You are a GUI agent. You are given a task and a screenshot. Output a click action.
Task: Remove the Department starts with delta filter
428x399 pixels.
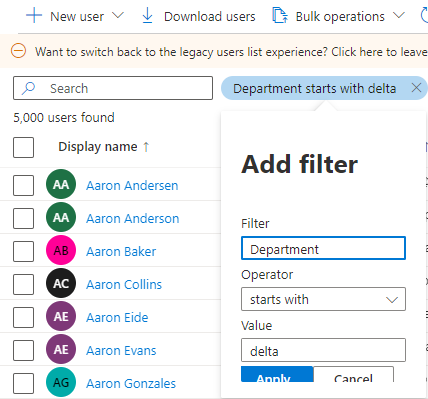416,88
